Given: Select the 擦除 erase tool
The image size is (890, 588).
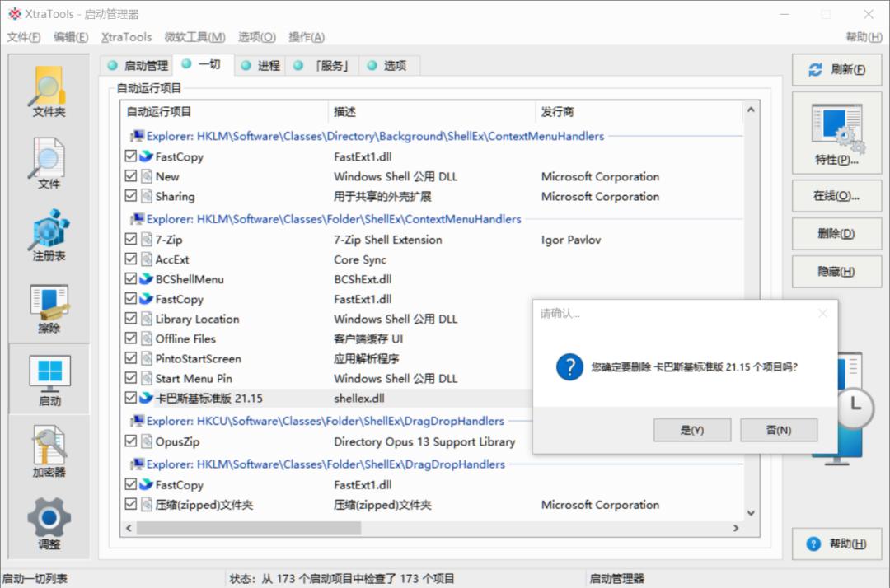Looking at the screenshot, I should 48,305.
